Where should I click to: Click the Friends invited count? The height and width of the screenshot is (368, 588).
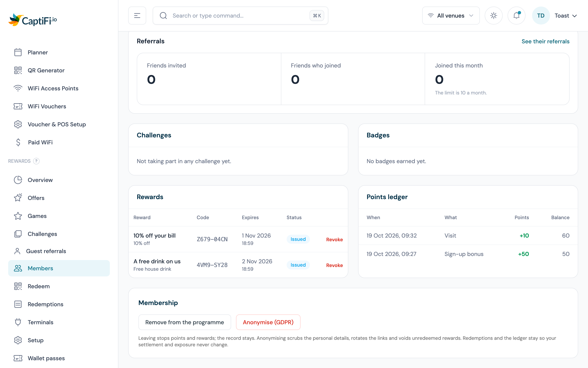(151, 80)
